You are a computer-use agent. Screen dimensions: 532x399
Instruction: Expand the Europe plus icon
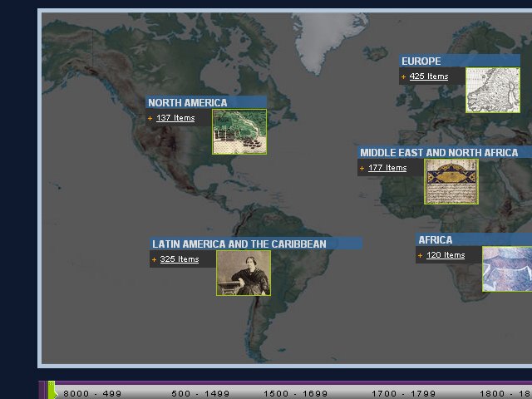coord(403,77)
